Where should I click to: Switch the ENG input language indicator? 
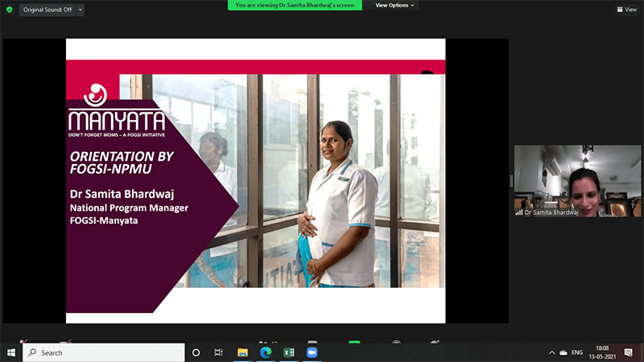pyautogui.click(x=577, y=352)
